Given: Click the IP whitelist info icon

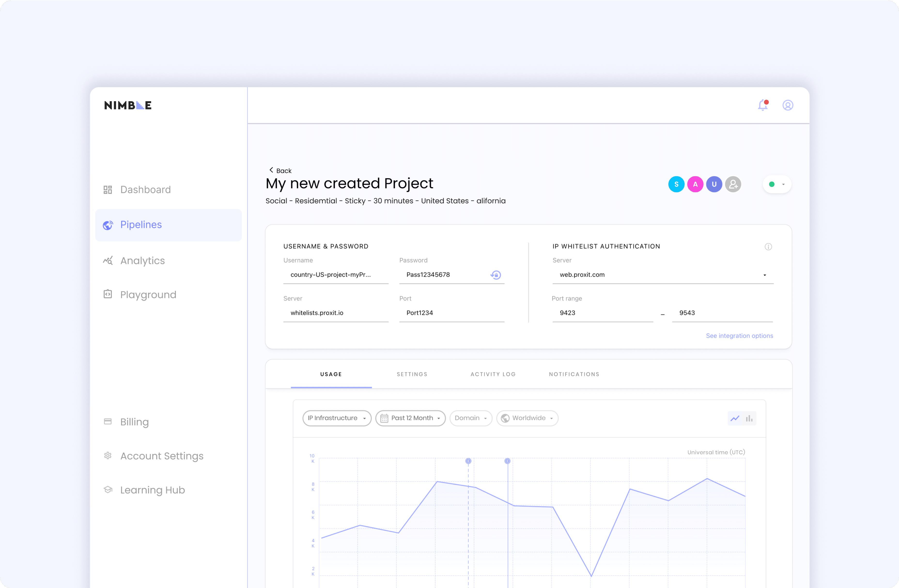Looking at the screenshot, I should click(x=768, y=247).
